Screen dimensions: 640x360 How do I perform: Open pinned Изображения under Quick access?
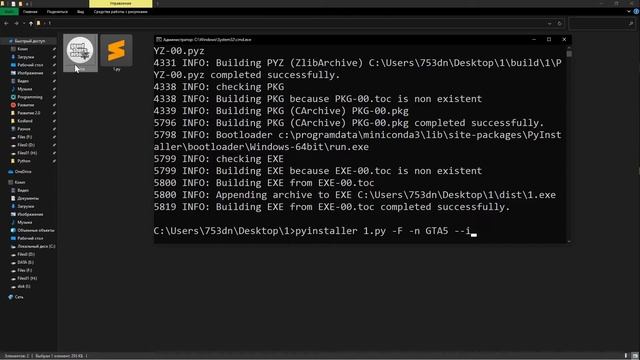pos(30,73)
